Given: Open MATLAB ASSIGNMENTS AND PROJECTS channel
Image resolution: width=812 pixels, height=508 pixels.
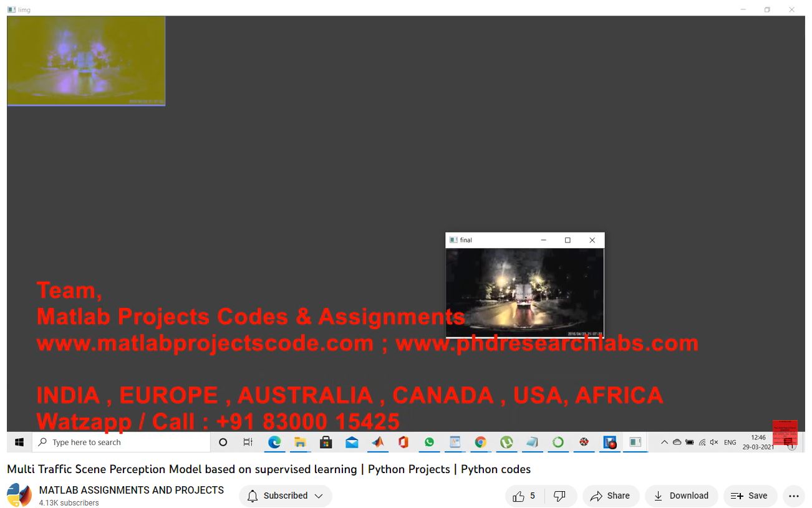Looking at the screenshot, I should click(131, 491).
